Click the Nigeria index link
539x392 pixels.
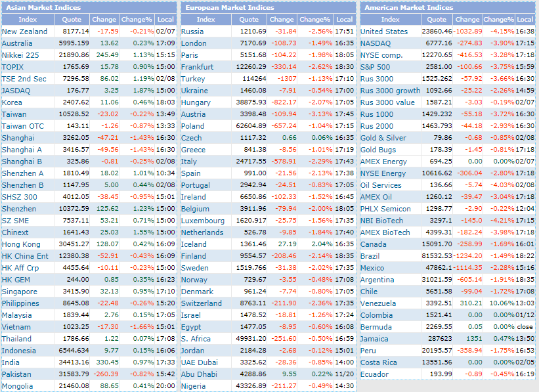193,387
